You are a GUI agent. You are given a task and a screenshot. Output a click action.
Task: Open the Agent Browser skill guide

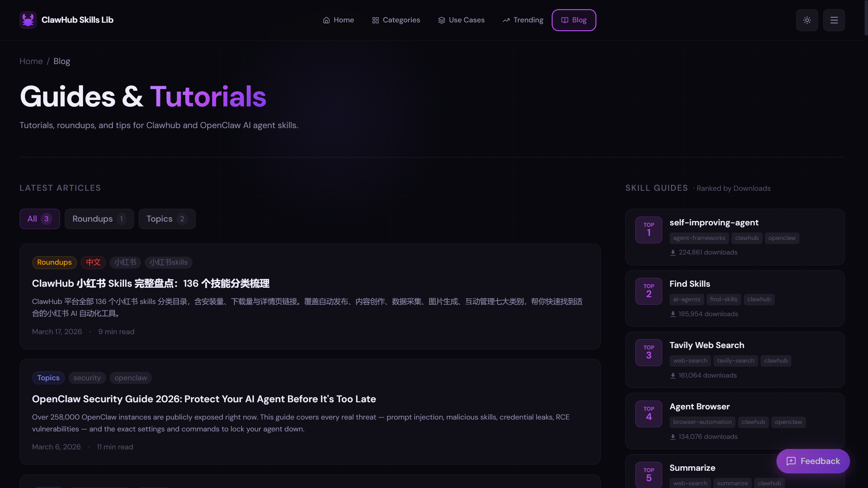tap(699, 406)
